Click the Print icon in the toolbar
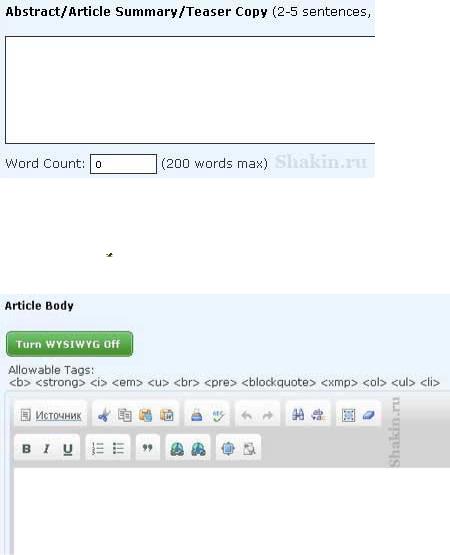Viewport: 450px width, 555px height. point(196,415)
